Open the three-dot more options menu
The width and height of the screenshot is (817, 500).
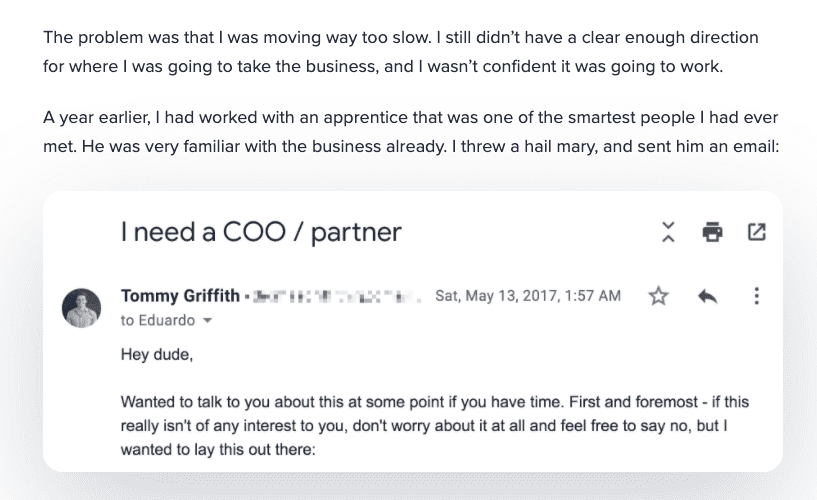coord(757,296)
